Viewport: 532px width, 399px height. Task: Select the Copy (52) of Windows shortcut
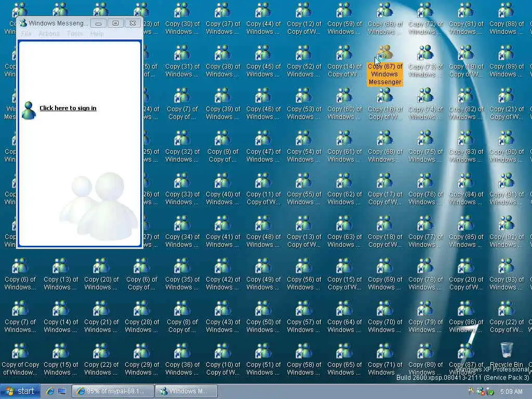coord(304,61)
